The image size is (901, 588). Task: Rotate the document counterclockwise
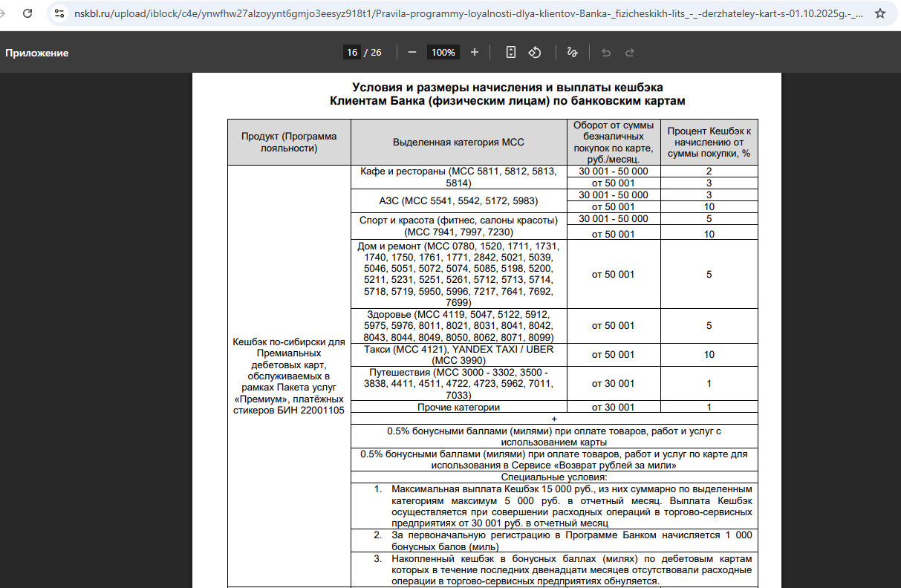(534, 52)
